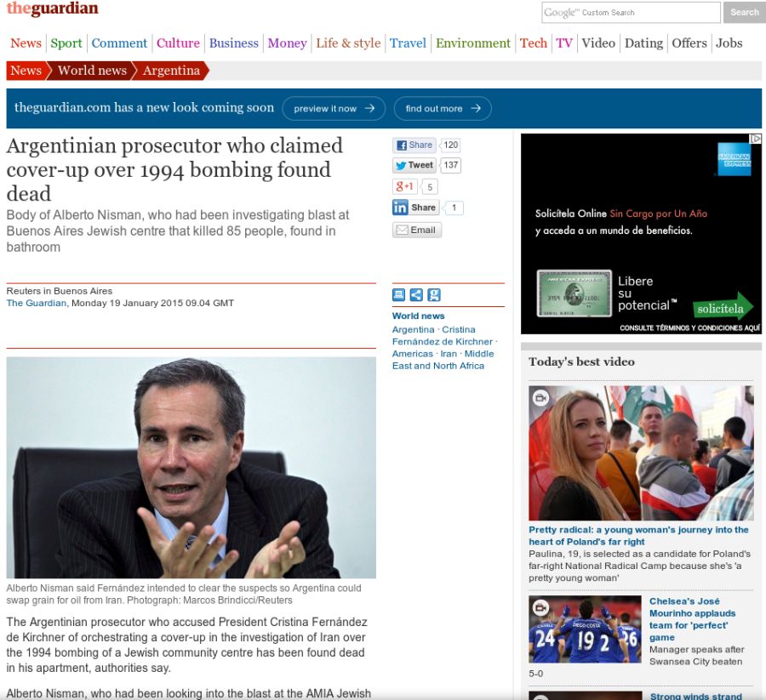This screenshot has height=700, width=766.
Task: Go to World news breadcrumb
Action: coord(92,71)
